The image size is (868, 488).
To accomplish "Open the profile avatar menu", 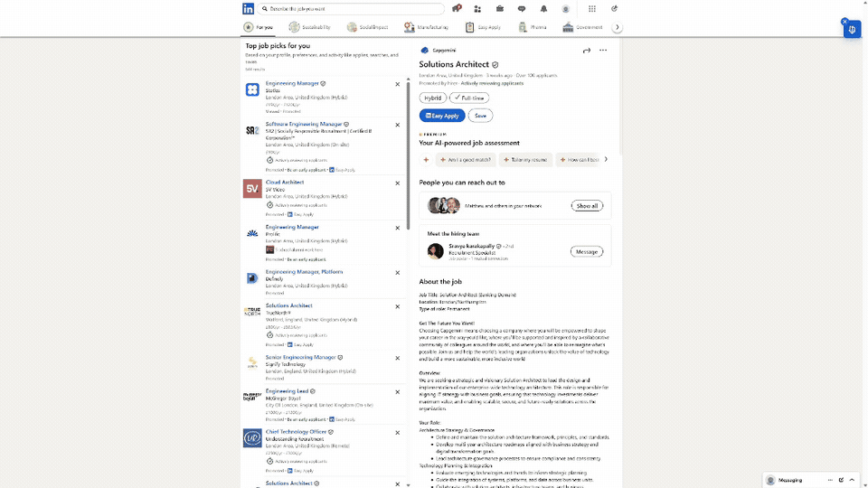I will [565, 9].
